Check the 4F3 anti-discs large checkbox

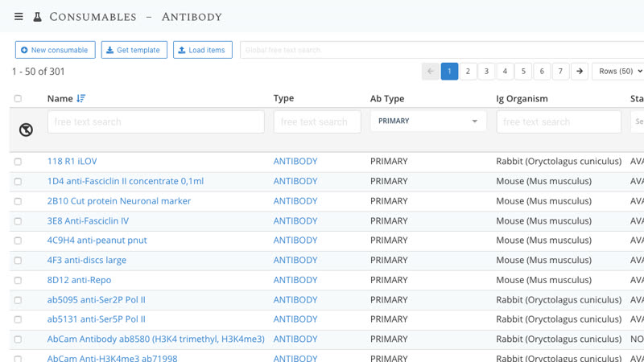tap(18, 260)
